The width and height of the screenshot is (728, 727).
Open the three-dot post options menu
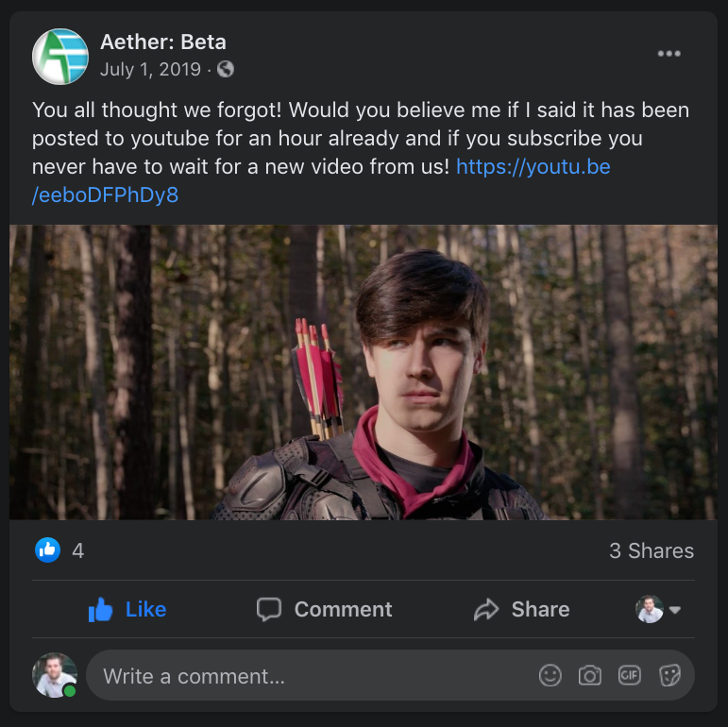tap(669, 54)
